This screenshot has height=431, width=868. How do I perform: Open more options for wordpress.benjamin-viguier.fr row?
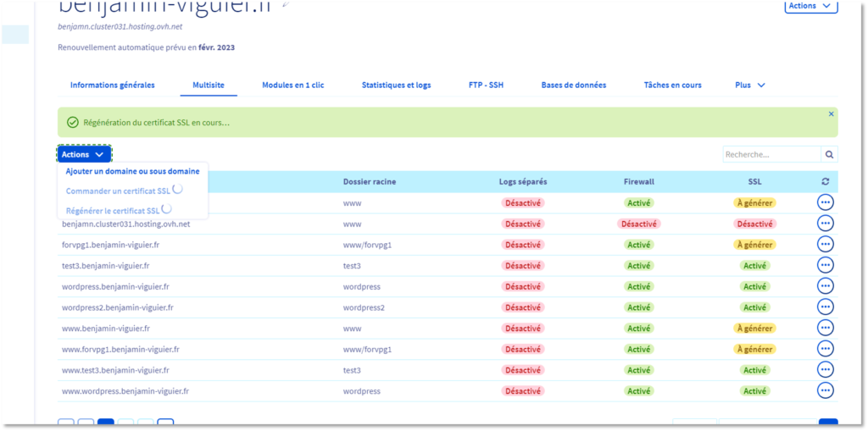[x=826, y=286]
